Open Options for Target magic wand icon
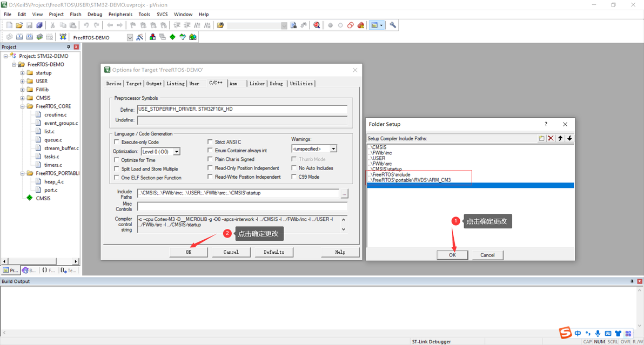 [139, 37]
